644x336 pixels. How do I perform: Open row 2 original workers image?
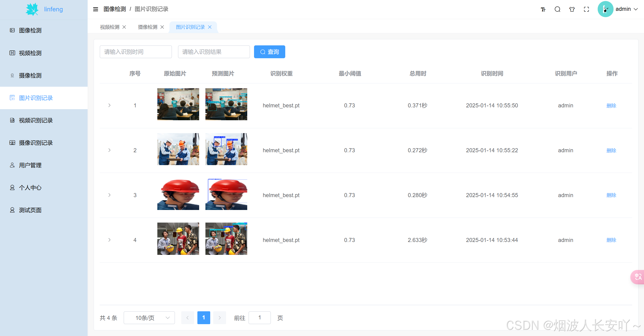pos(178,149)
